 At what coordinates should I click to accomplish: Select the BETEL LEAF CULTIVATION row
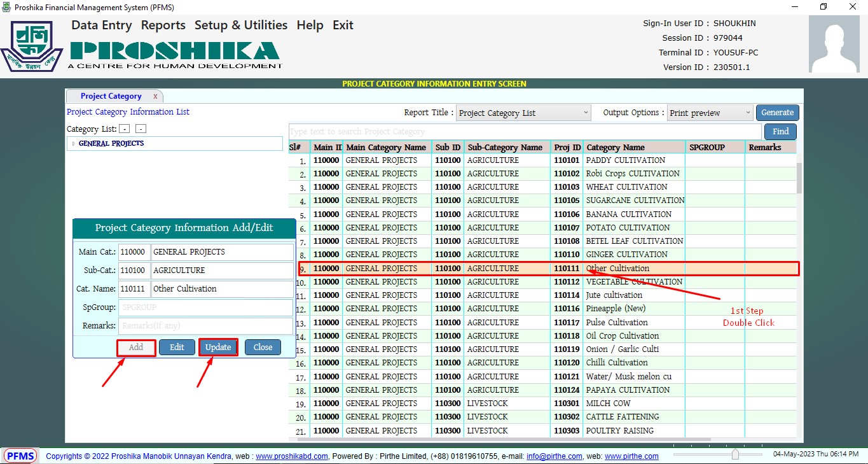pos(543,241)
